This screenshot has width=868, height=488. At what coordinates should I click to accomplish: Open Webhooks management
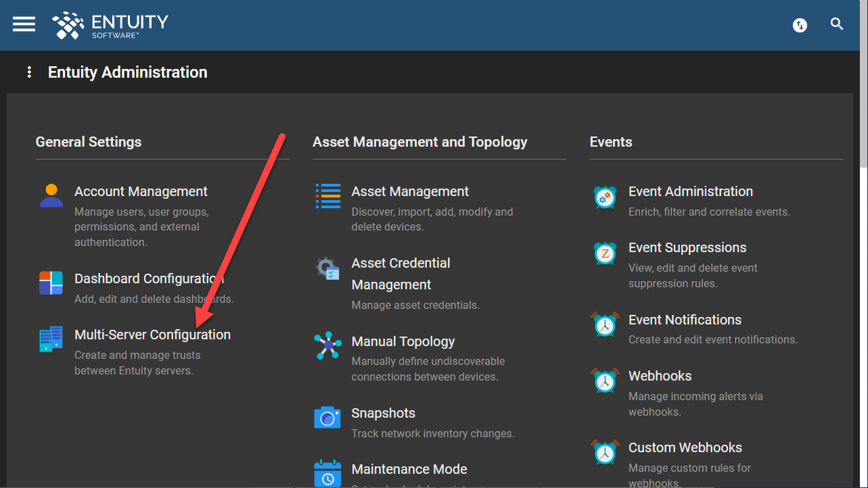660,376
